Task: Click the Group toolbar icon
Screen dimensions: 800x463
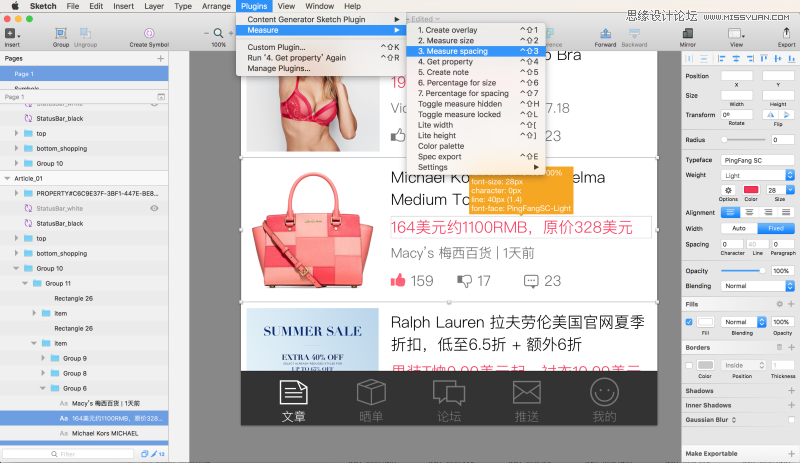Action: coord(61,34)
